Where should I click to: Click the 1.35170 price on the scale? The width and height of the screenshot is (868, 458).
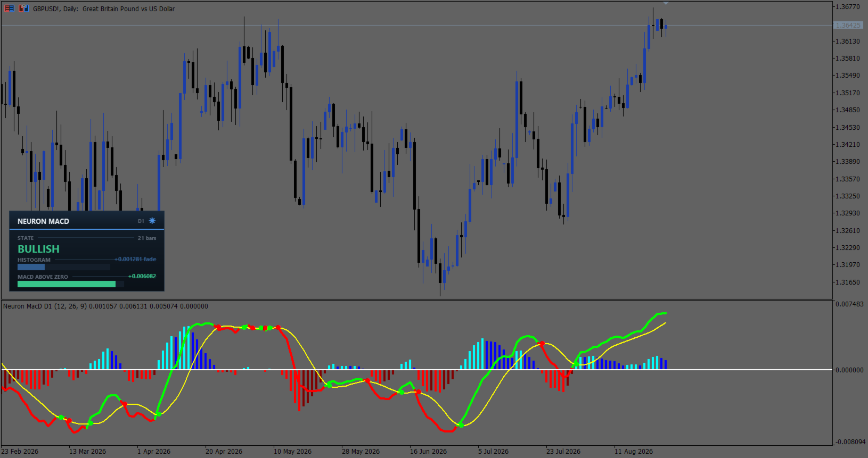click(x=848, y=93)
